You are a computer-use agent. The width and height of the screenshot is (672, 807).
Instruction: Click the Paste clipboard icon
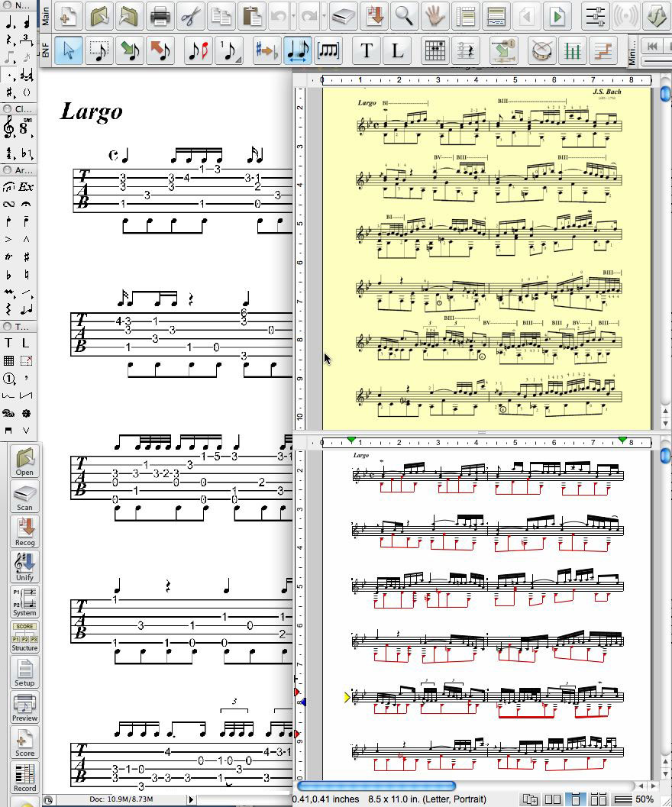click(252, 17)
